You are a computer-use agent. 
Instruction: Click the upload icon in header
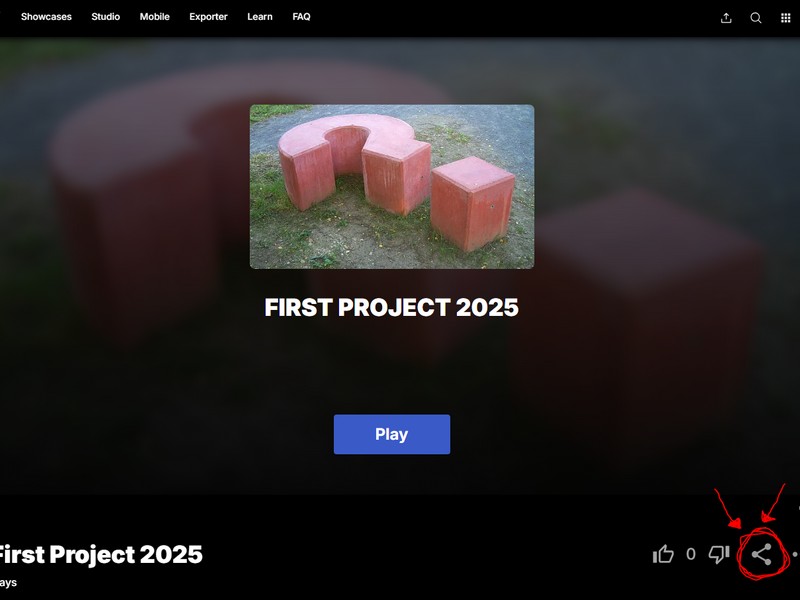point(726,18)
